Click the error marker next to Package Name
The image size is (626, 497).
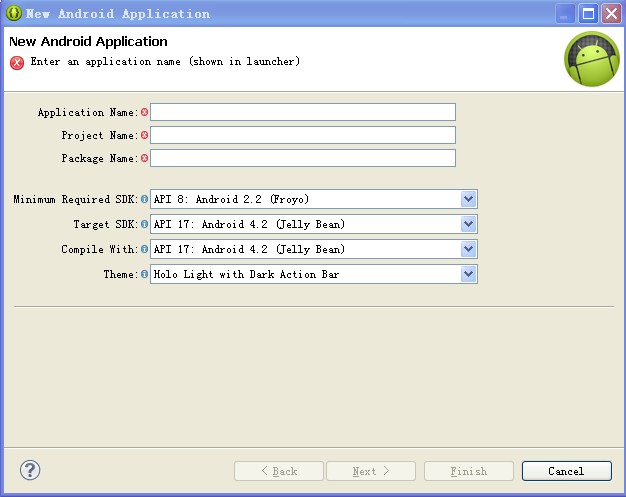tap(144, 158)
